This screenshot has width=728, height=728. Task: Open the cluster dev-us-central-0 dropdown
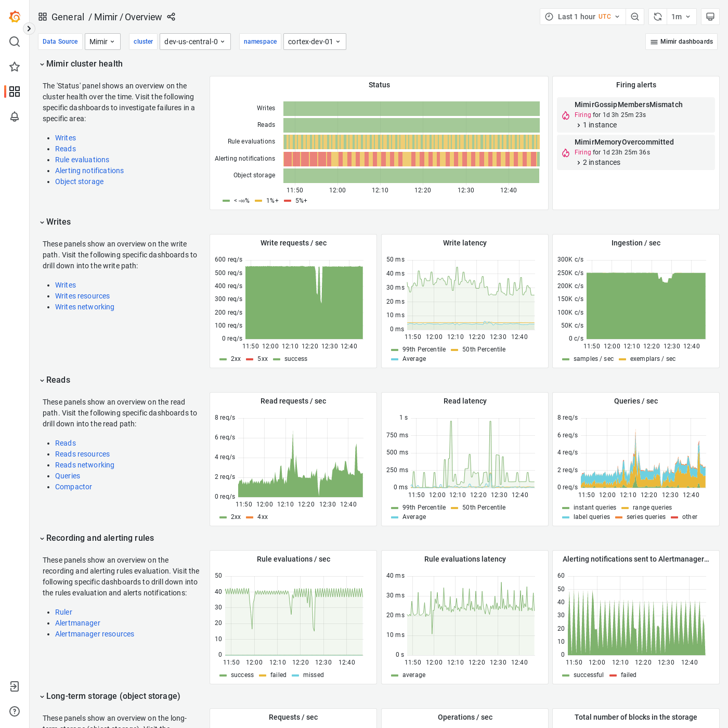tap(195, 42)
